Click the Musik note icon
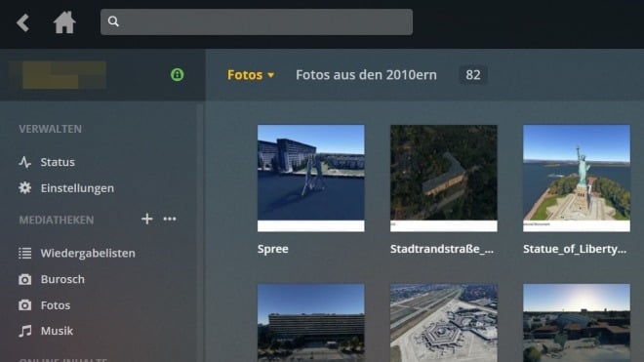The image size is (644, 362). [x=24, y=331]
